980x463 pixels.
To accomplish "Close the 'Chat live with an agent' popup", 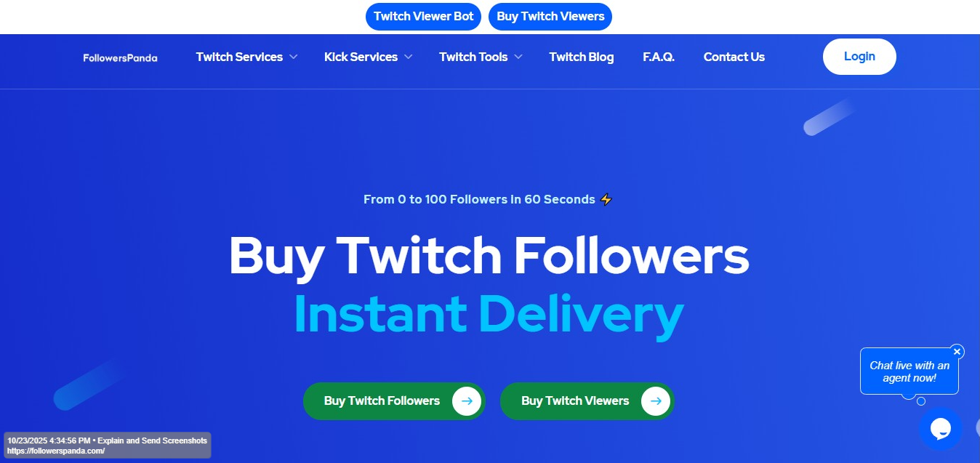I will tap(957, 352).
